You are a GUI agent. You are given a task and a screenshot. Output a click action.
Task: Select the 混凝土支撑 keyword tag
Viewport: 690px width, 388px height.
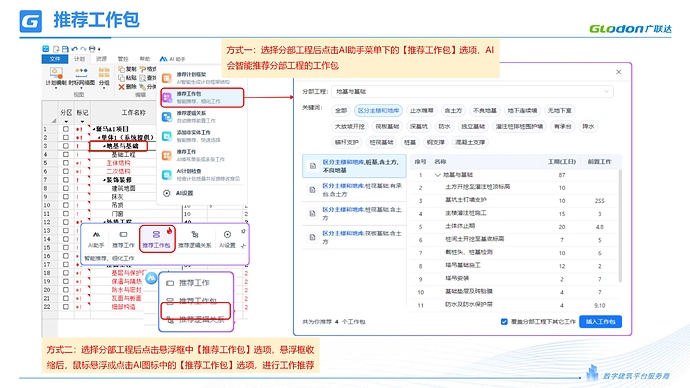[x=470, y=142]
